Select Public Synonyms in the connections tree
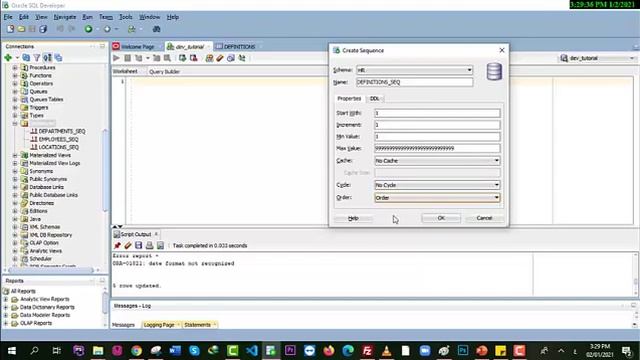640x360 pixels. pyautogui.click(x=48, y=179)
